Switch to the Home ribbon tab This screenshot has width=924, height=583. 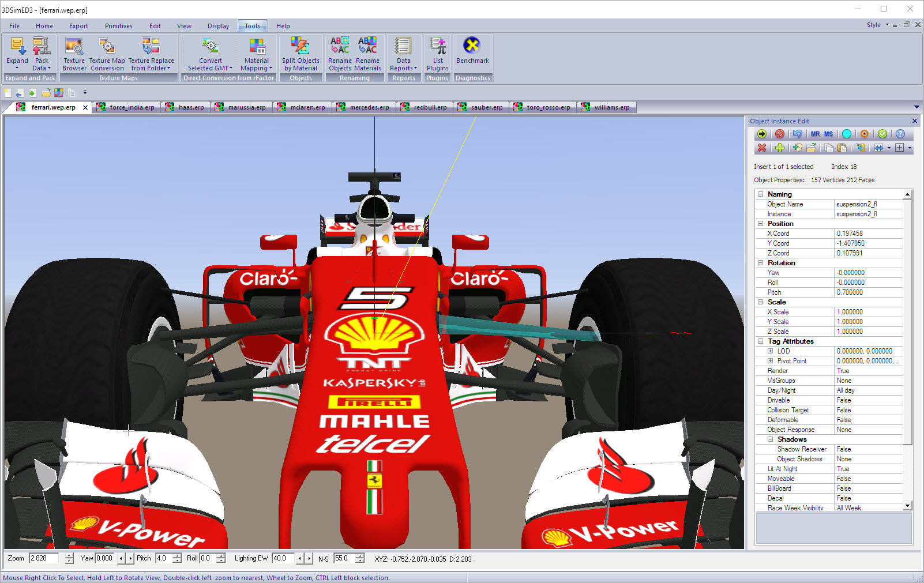click(44, 26)
